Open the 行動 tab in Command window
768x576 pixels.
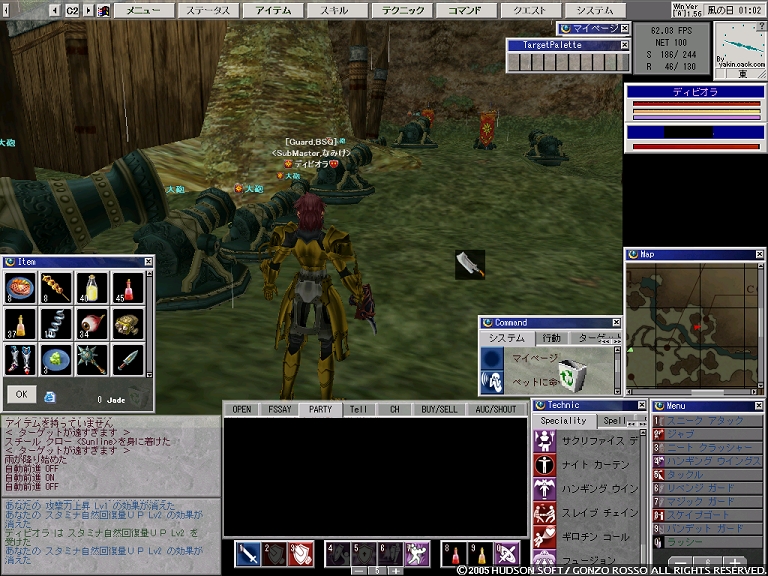(x=551, y=338)
